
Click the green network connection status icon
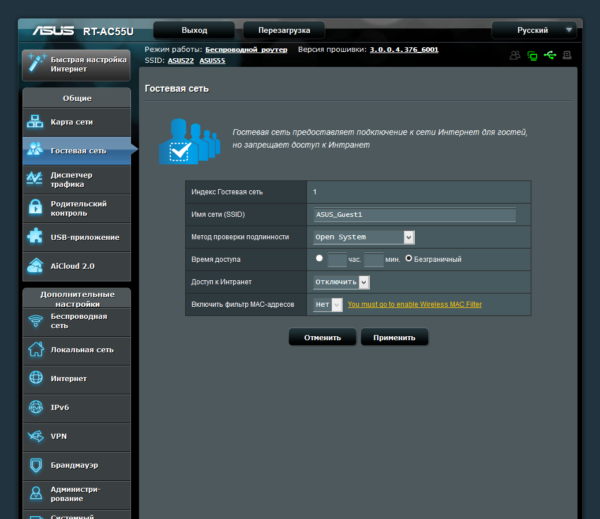[x=532, y=56]
